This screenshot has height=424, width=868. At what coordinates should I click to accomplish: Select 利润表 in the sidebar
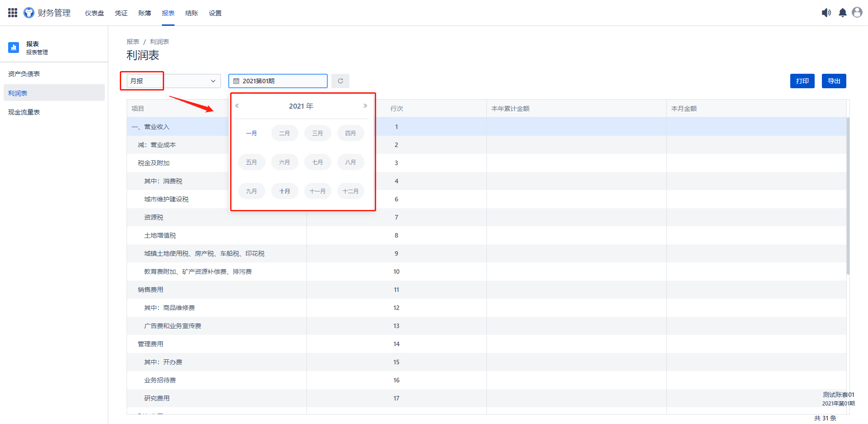[54, 93]
